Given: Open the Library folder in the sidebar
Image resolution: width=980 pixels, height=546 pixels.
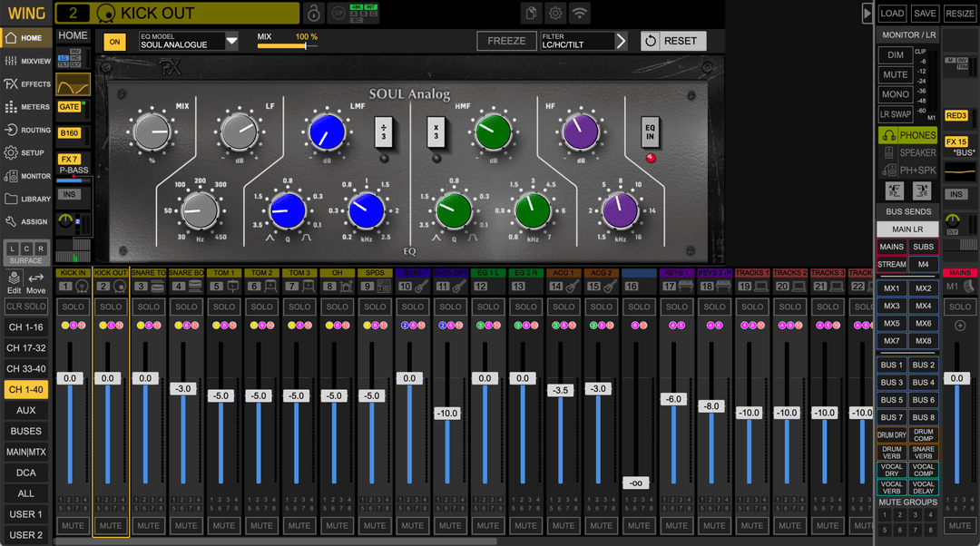Looking at the screenshot, I should [27, 199].
